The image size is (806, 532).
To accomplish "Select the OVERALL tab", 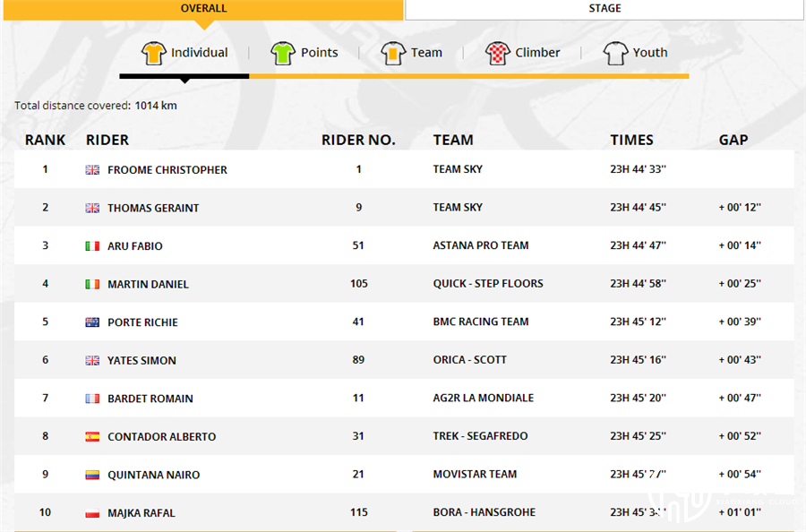I will pyautogui.click(x=203, y=9).
